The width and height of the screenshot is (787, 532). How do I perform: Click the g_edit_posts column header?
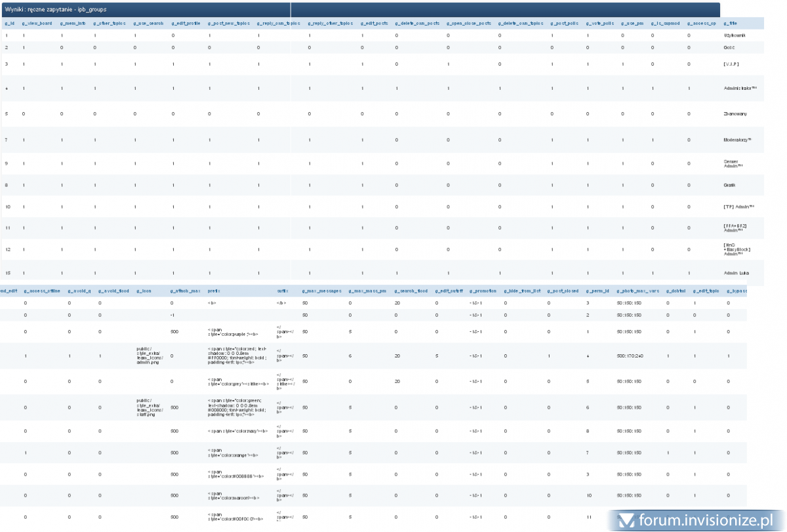pos(374,24)
